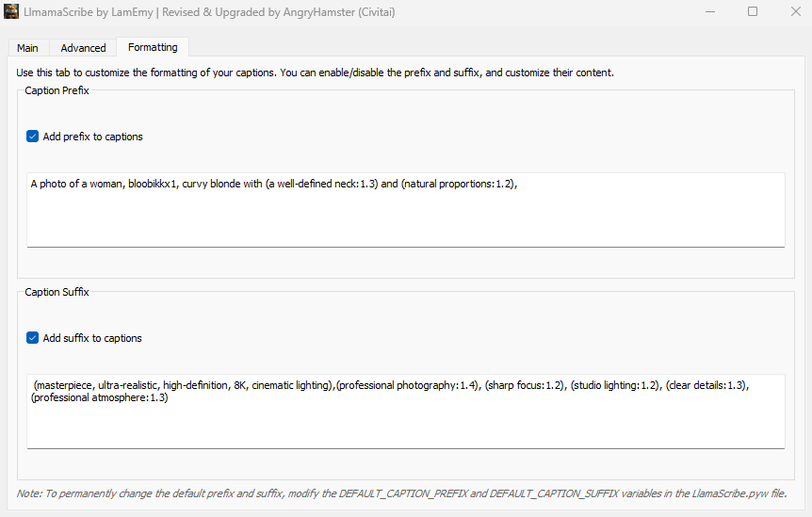812x517 pixels.
Task: Click the word 'bloobikkx1' in the prefix text
Action: click(x=155, y=185)
